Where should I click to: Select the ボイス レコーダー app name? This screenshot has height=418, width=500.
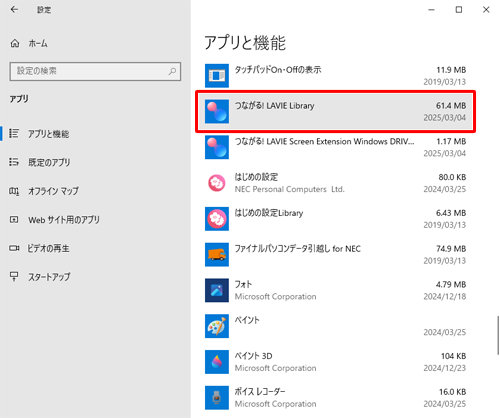click(x=260, y=392)
